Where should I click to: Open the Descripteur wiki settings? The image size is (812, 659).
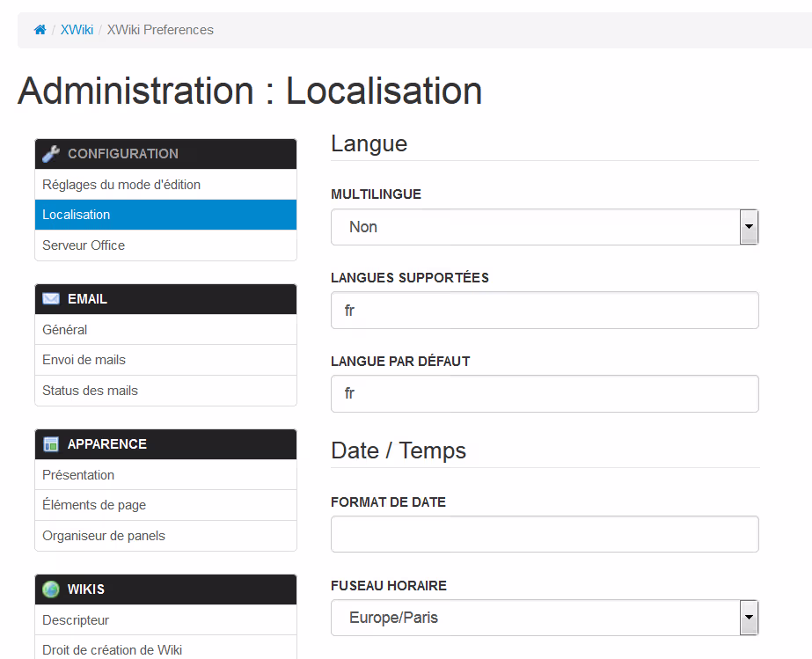point(76,620)
